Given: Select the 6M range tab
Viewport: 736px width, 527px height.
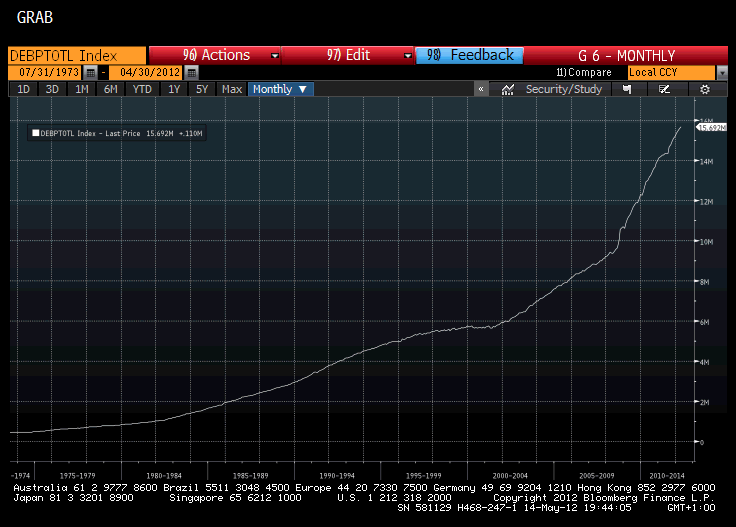Looking at the screenshot, I should click(110, 89).
